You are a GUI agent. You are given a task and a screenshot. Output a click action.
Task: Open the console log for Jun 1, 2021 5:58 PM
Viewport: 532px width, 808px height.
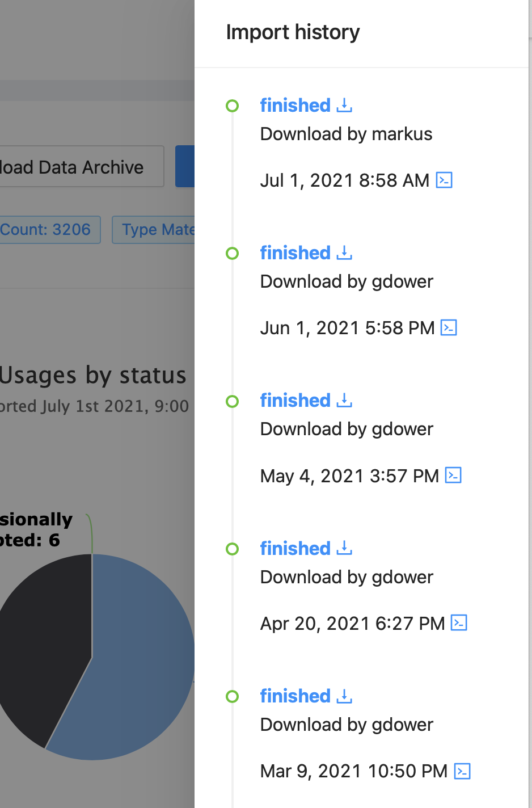click(x=449, y=327)
